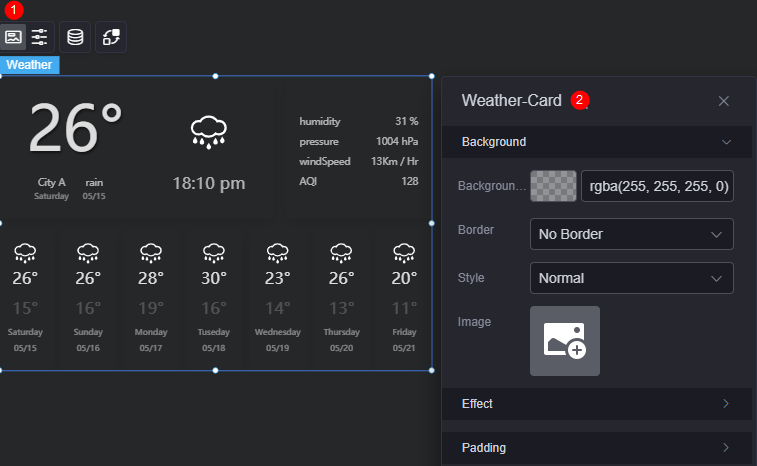The height and width of the screenshot is (466, 757).
Task: Click the 13Km / Hr windSpeed value
Action: (394, 161)
